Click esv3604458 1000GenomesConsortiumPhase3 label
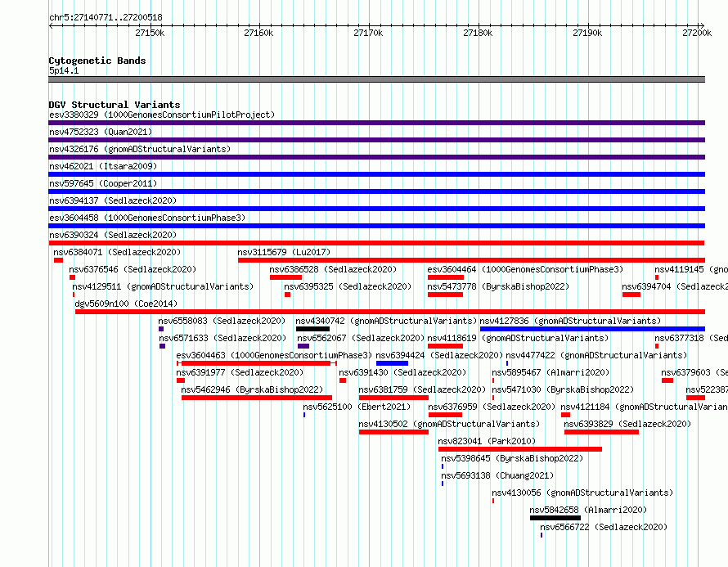Image resolution: width=728 pixels, height=567 pixels. (x=147, y=218)
